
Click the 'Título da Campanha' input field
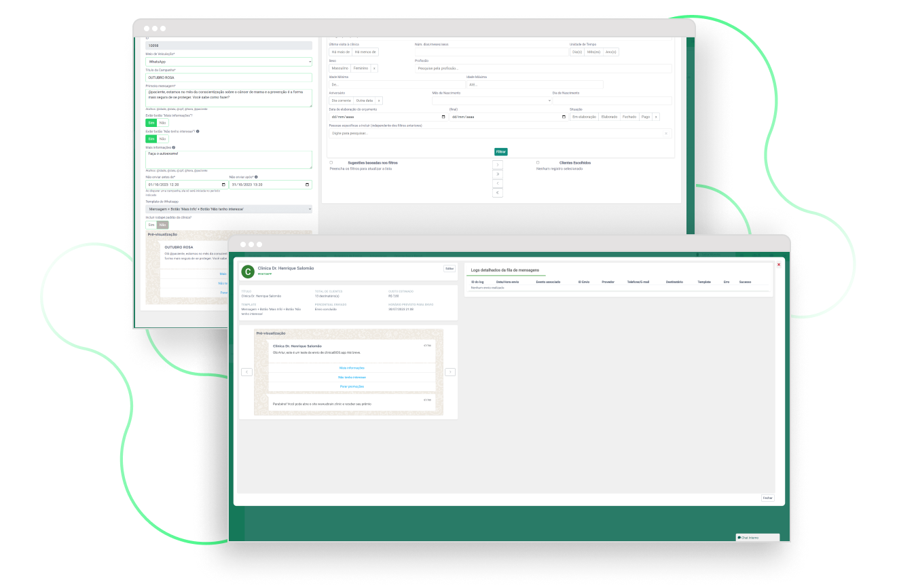point(229,77)
